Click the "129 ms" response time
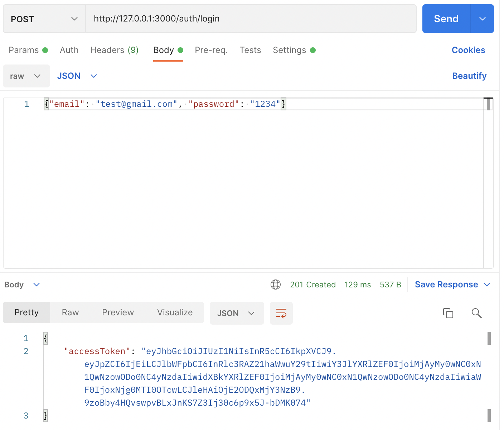 click(x=358, y=285)
